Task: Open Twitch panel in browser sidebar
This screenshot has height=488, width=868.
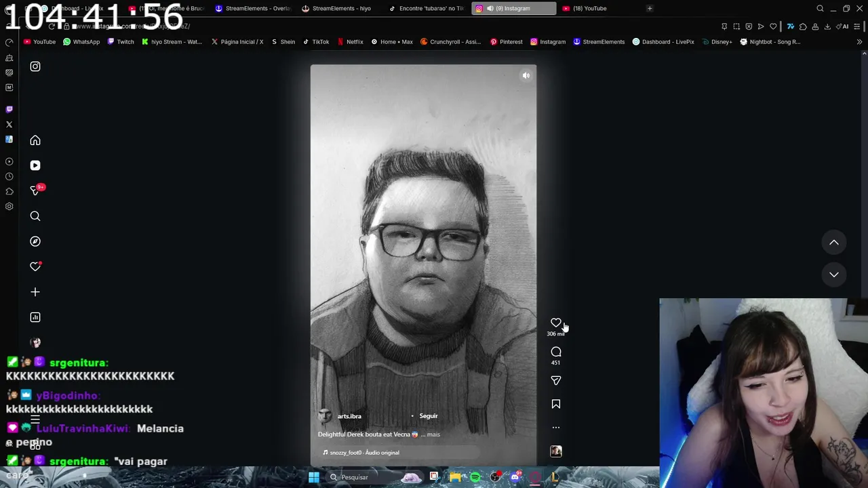Action: click(x=9, y=109)
